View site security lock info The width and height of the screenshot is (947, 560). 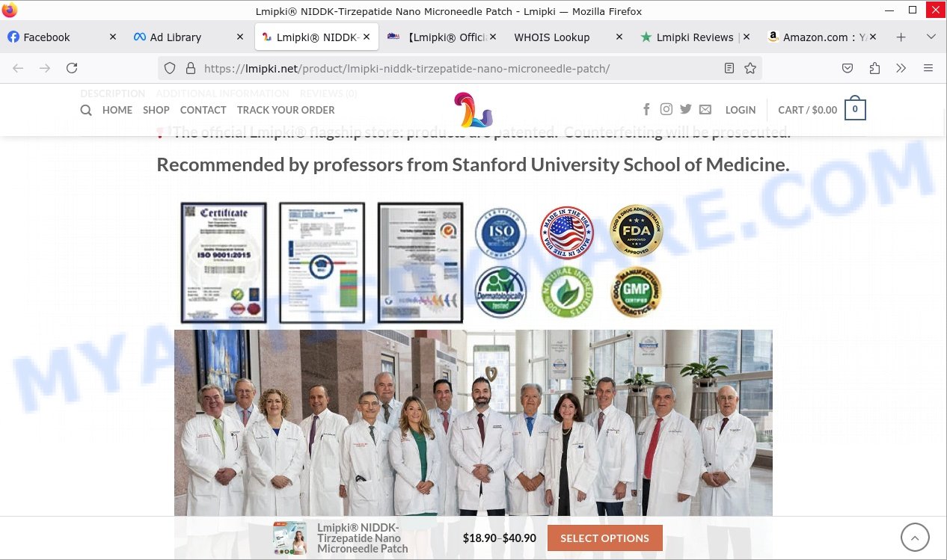[x=190, y=68]
